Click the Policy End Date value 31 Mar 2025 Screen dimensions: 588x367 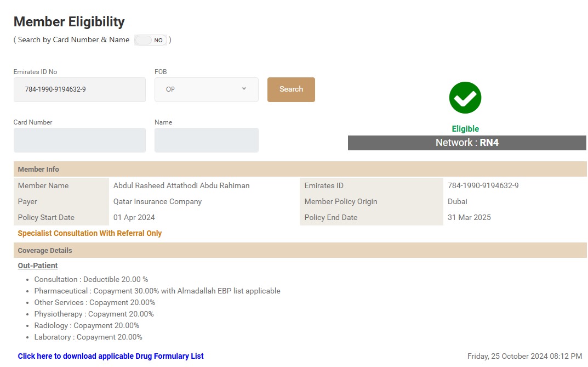click(469, 217)
